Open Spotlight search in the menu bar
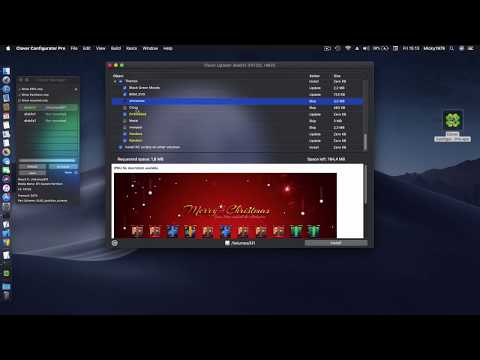 (452, 48)
